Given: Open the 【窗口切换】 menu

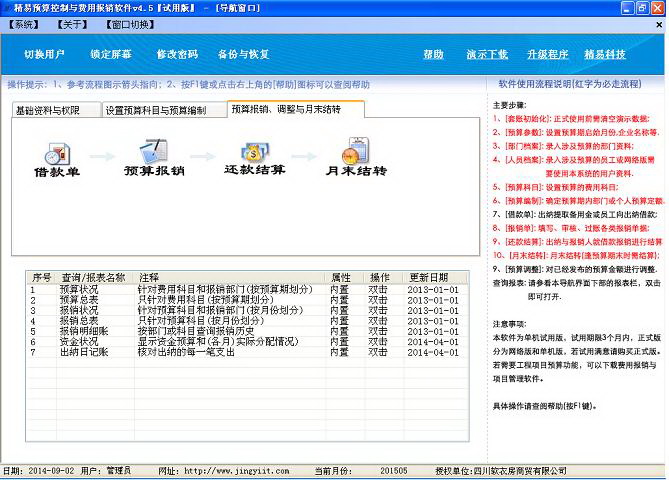Looking at the screenshot, I should 130,24.
